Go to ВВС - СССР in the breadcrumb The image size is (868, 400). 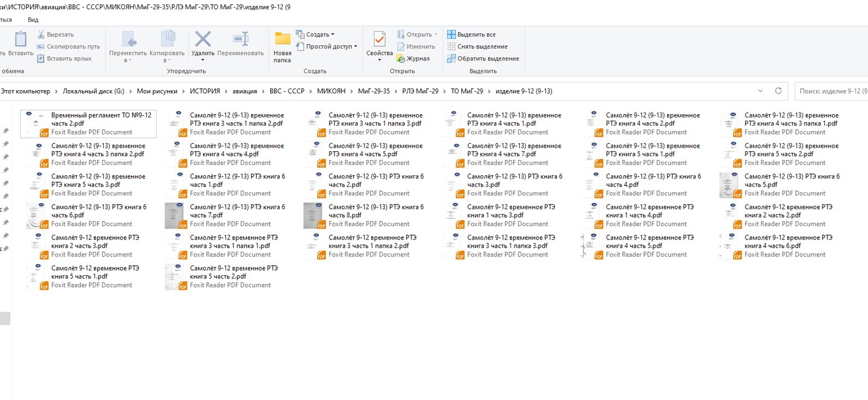[x=287, y=91]
